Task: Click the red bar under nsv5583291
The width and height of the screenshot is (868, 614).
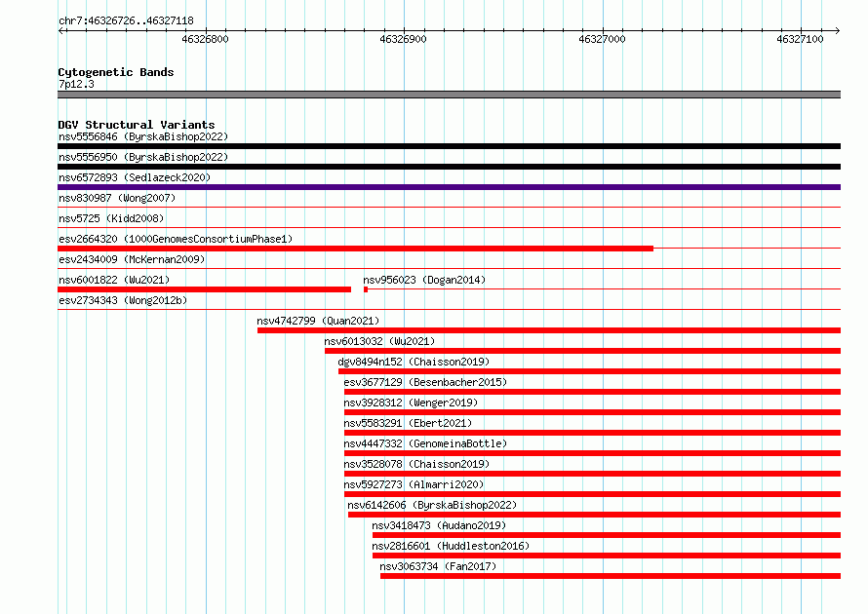Action: pyautogui.click(x=592, y=433)
